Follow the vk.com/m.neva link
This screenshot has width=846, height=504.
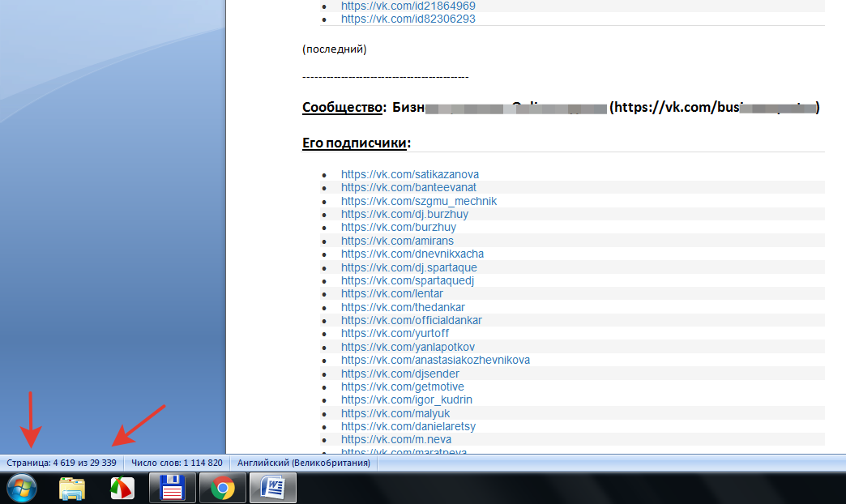tap(396, 440)
